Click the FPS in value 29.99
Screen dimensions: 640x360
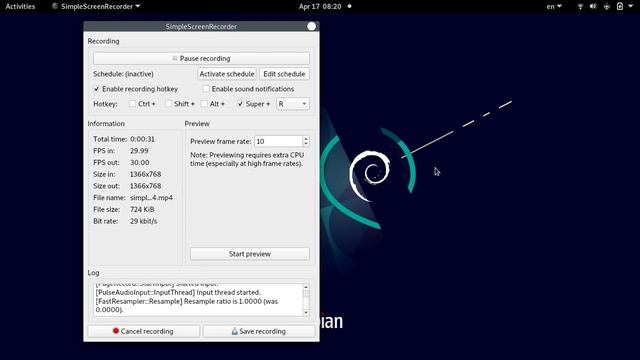[x=139, y=151]
